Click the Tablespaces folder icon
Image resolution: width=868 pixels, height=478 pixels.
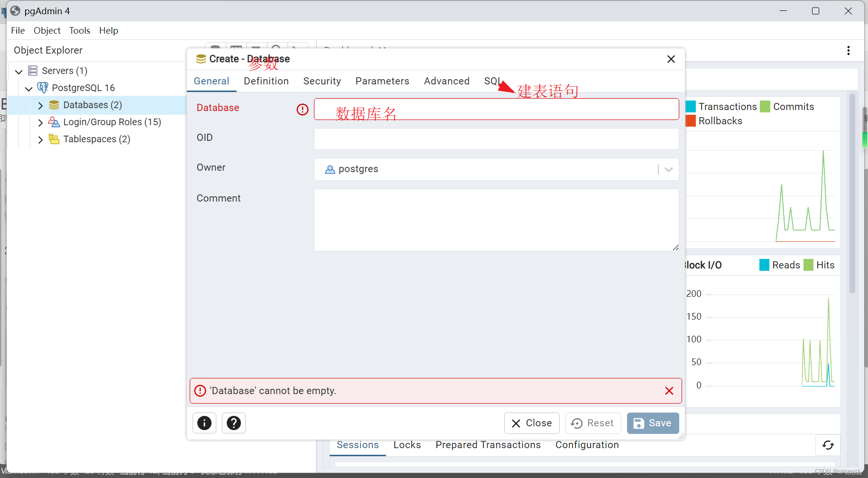pos(54,139)
